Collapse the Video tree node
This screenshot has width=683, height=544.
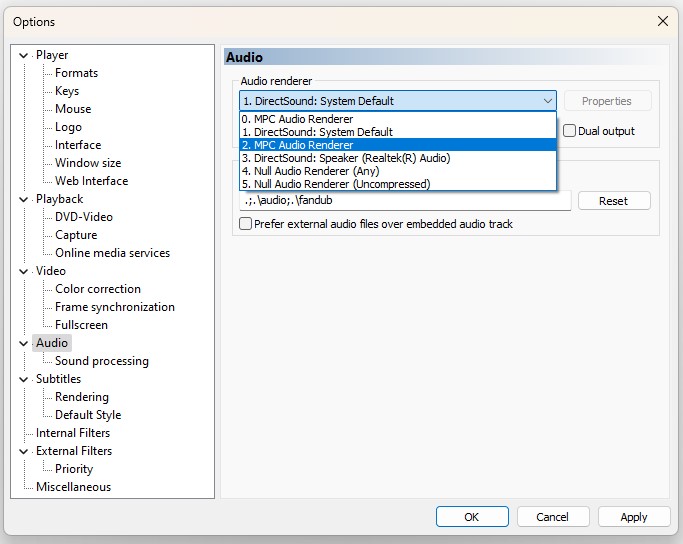tap(24, 271)
